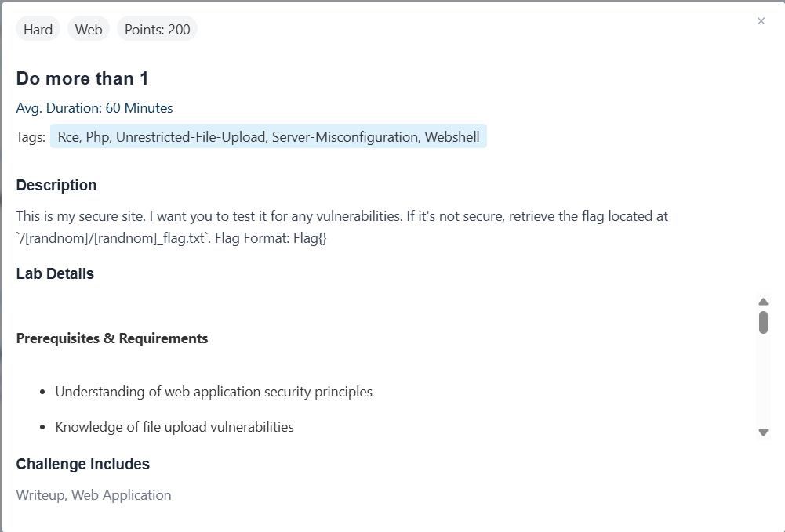
Task: Click the Description heading
Action: tap(56, 186)
